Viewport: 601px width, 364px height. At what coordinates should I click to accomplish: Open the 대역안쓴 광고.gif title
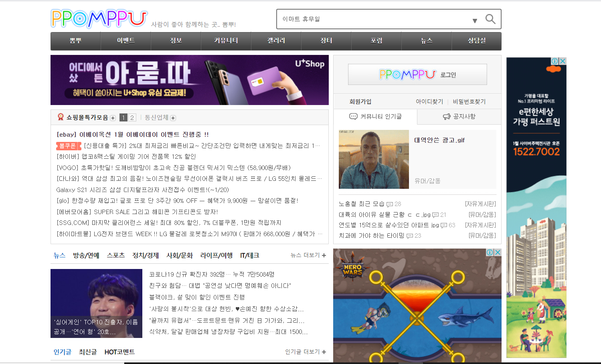439,140
